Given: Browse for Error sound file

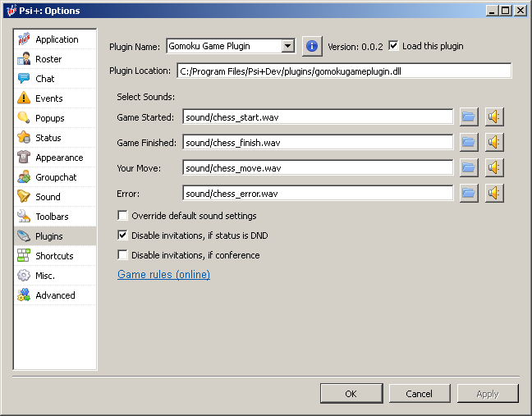Looking at the screenshot, I should 468,194.
